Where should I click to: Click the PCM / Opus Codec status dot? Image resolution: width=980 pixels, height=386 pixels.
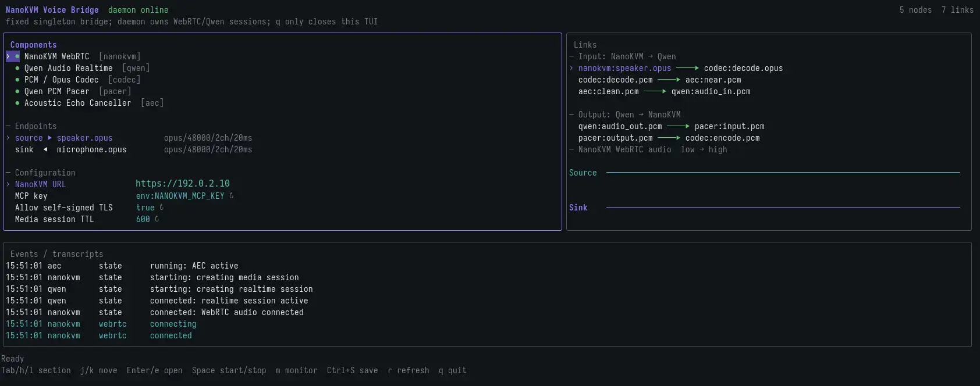17,80
